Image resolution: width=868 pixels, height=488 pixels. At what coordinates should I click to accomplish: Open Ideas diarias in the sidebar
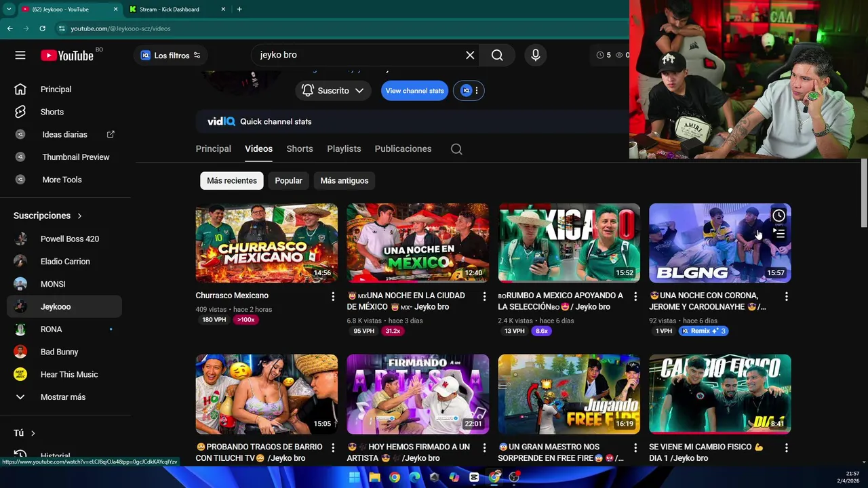point(64,134)
